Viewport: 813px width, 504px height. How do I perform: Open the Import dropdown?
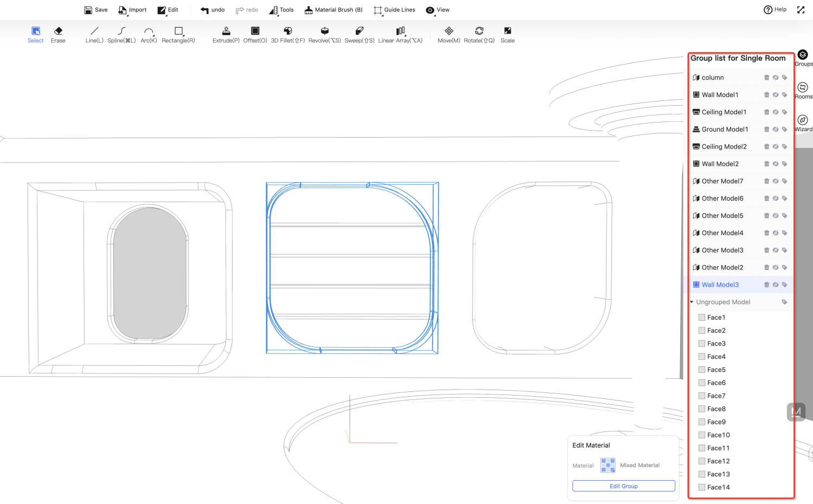(x=132, y=10)
